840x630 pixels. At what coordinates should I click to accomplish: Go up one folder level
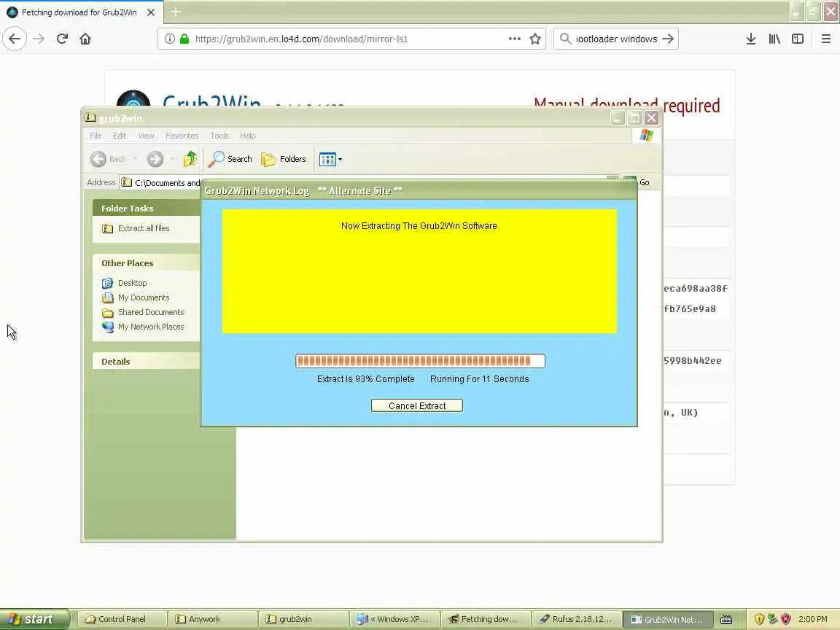[190, 158]
